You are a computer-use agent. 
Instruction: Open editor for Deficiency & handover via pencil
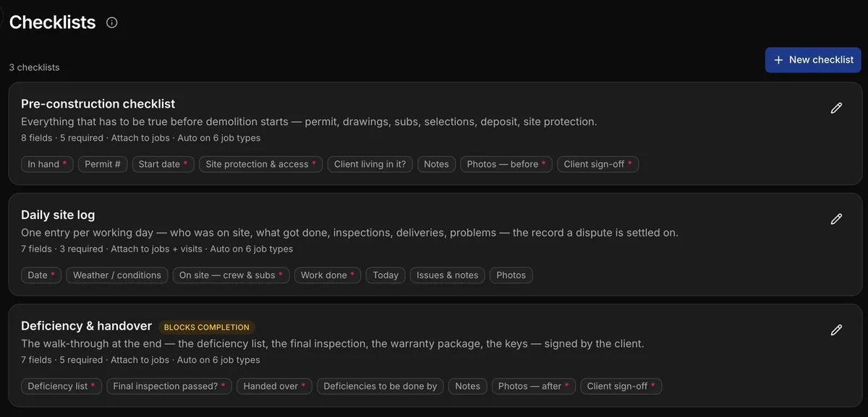[x=836, y=330]
